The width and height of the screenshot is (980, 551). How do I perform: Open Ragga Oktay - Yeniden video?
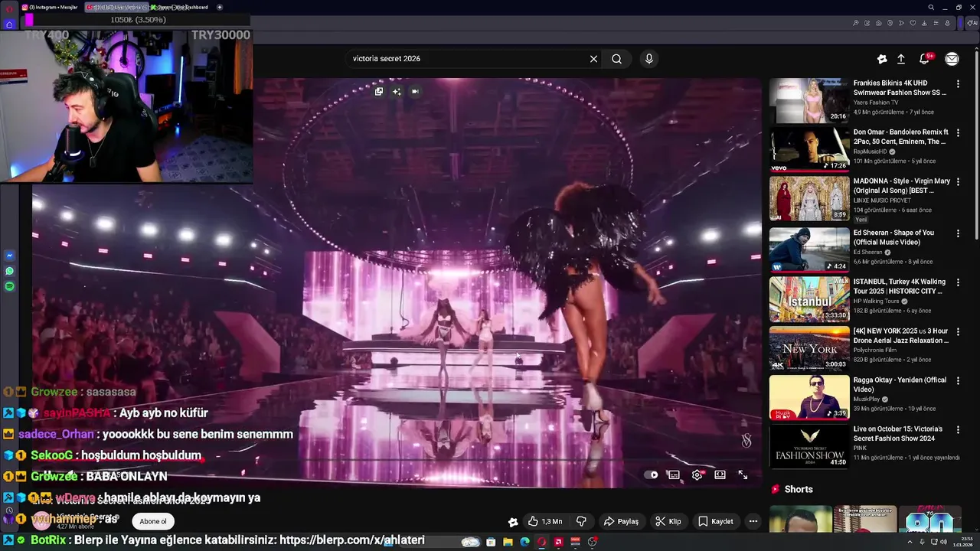[x=809, y=397]
